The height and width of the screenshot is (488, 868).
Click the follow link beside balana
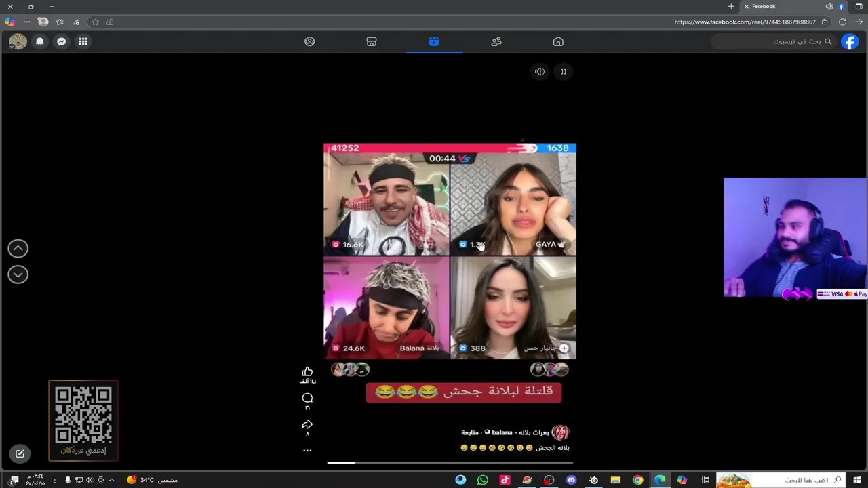click(470, 432)
